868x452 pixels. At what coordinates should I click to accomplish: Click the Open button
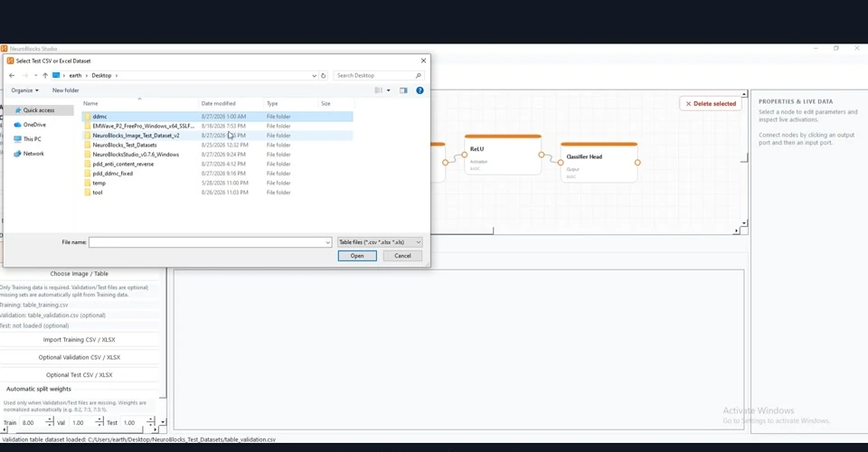357,256
